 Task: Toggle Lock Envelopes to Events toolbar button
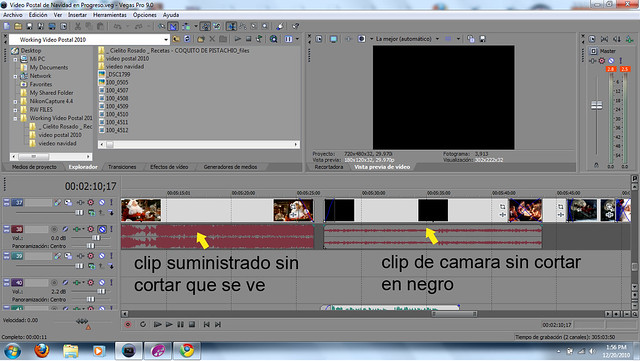(205, 26)
